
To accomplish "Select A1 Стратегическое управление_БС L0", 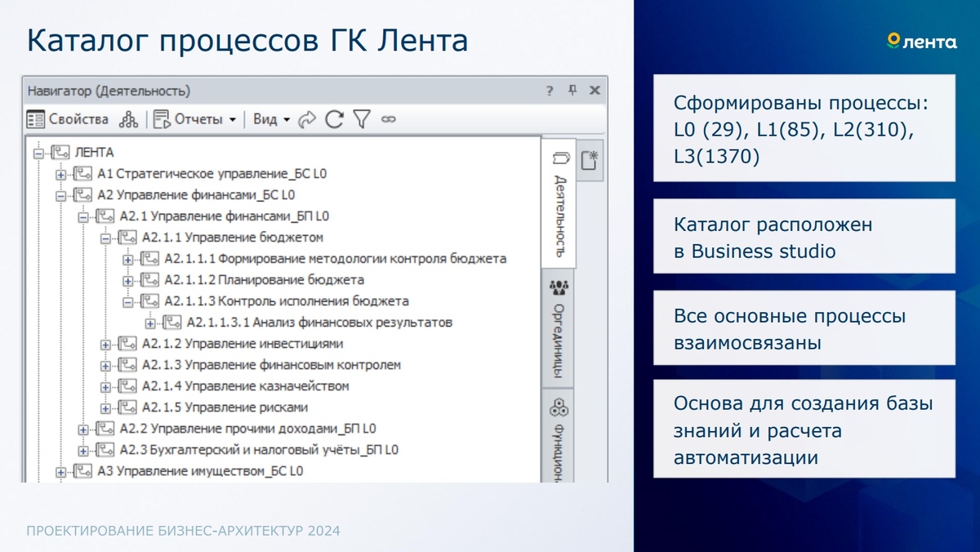I will coord(212,174).
